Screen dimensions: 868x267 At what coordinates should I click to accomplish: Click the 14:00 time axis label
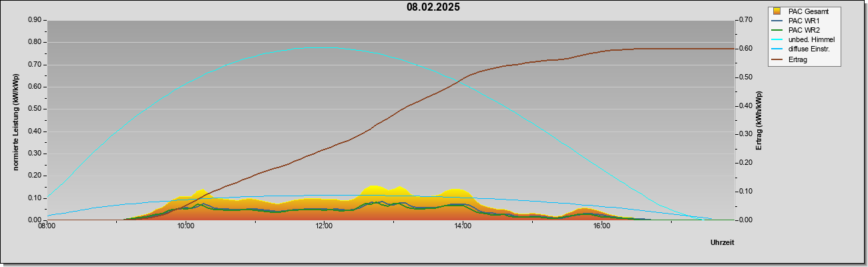click(x=463, y=226)
